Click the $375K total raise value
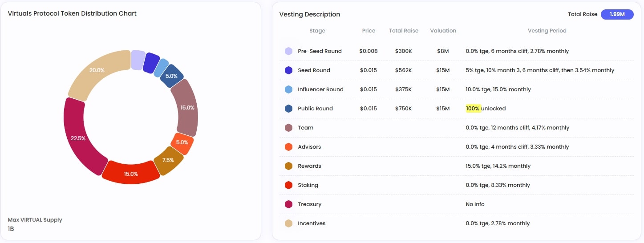This screenshot has height=243, width=644. [404, 89]
